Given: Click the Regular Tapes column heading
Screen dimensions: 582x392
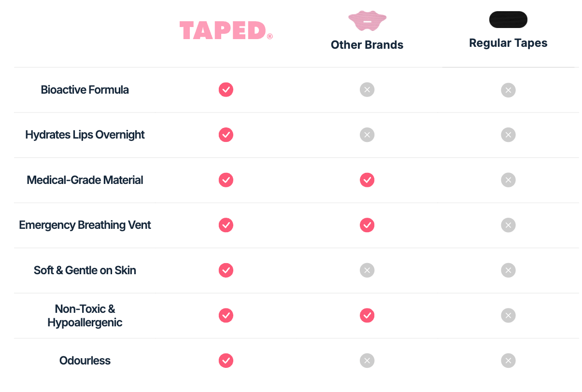Looking at the screenshot, I should (x=508, y=43).
